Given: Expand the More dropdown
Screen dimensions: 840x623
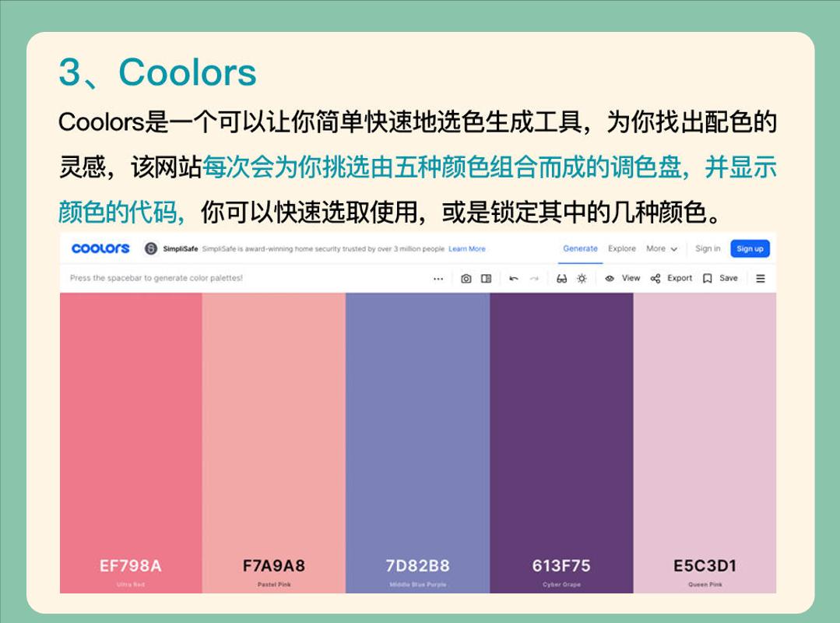Looking at the screenshot, I should pyautogui.click(x=662, y=248).
